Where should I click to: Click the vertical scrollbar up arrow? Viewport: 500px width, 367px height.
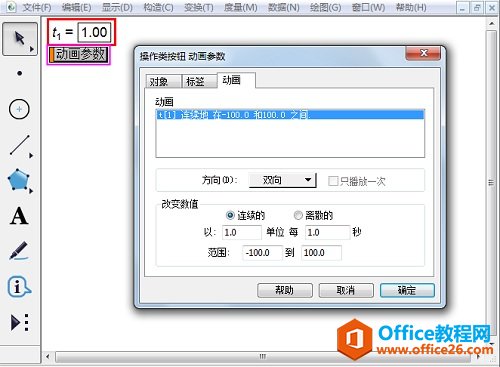coord(491,24)
